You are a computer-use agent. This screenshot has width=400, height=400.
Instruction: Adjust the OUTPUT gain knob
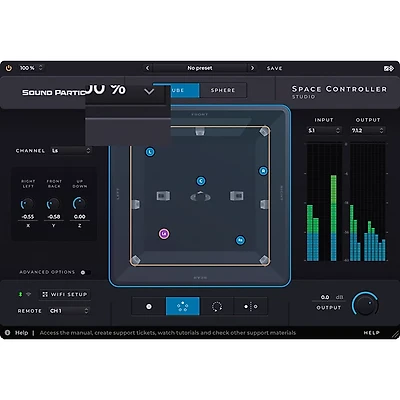coord(366,304)
